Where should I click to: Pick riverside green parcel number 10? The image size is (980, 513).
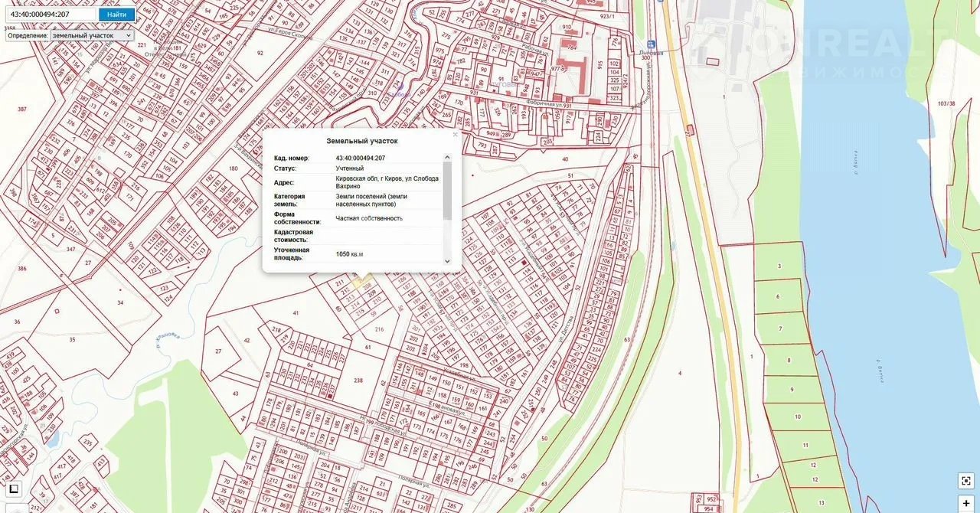pyautogui.click(x=797, y=417)
